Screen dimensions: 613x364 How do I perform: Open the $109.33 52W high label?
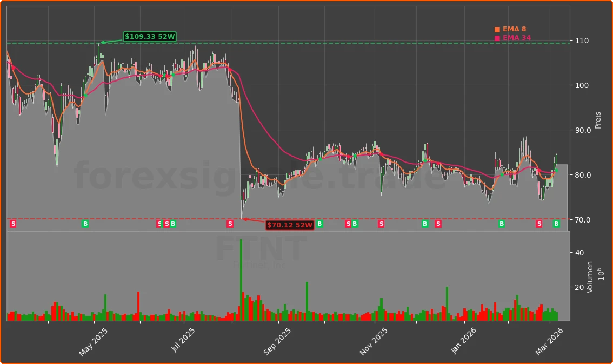(x=150, y=36)
